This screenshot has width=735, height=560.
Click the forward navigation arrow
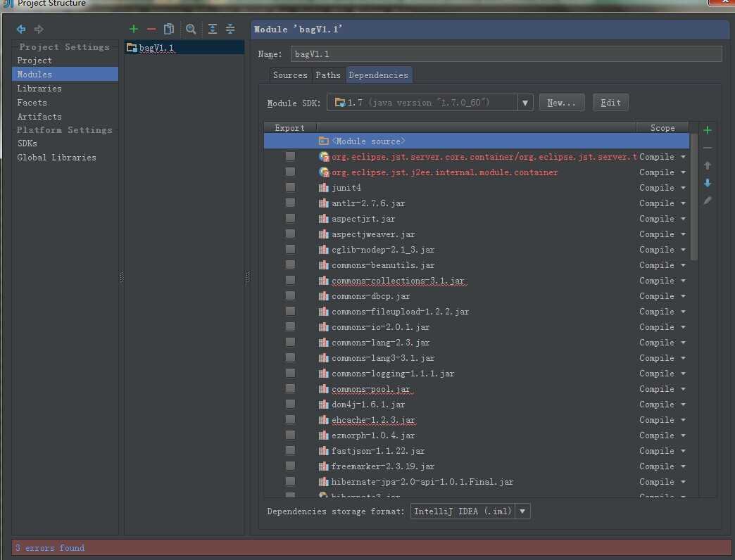tap(39, 29)
